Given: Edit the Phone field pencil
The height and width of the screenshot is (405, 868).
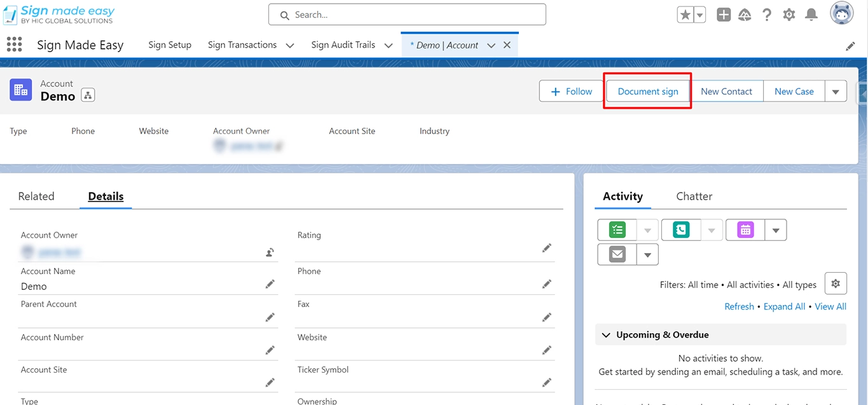Looking at the screenshot, I should tap(547, 284).
